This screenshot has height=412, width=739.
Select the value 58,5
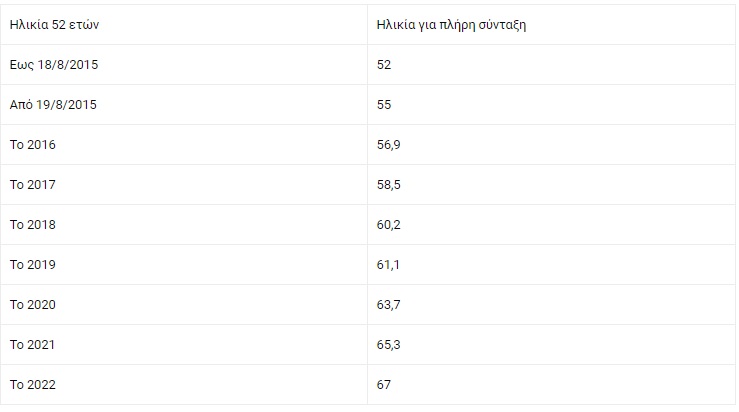tap(389, 185)
